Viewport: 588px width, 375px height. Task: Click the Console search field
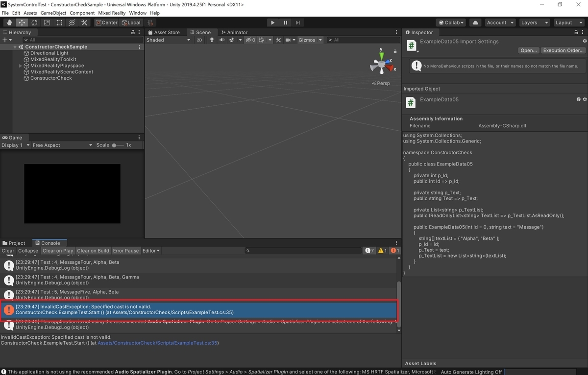[x=304, y=251]
